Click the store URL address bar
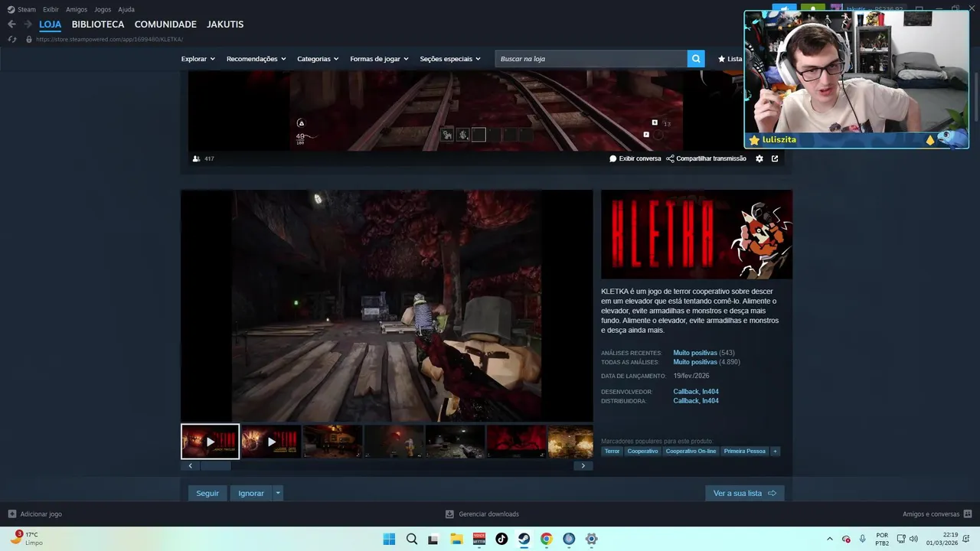 tap(109, 39)
